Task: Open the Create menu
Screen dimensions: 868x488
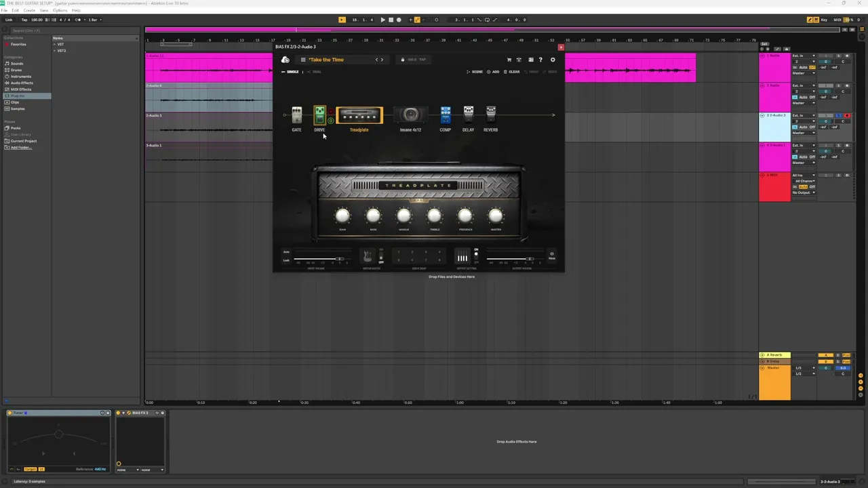Action: 29,10
